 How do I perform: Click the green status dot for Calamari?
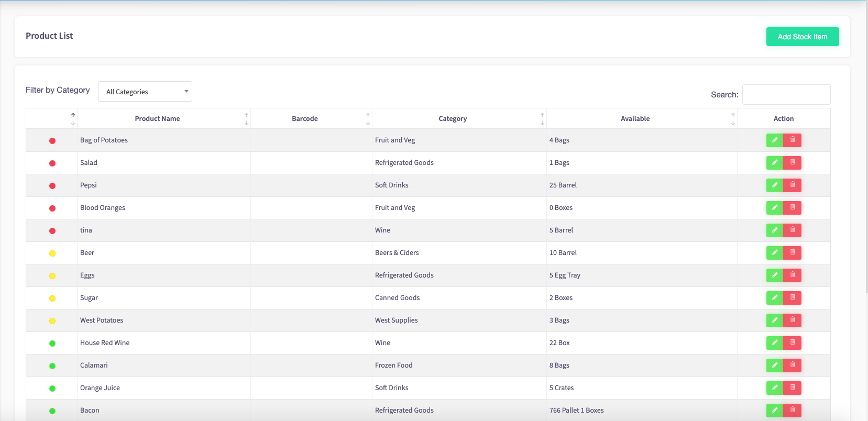click(x=52, y=366)
